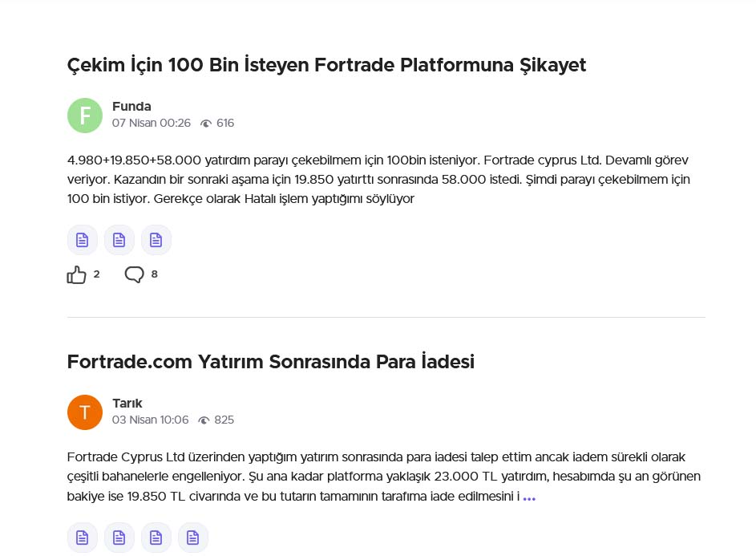This screenshot has width=756, height=556.
Task: Click Funda's green F avatar
Action: coord(85,116)
